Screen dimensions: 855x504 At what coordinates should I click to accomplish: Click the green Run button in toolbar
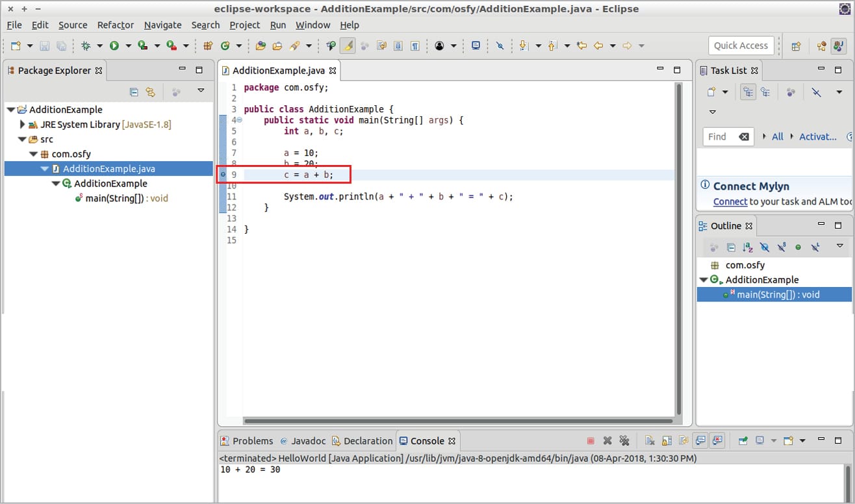(114, 45)
